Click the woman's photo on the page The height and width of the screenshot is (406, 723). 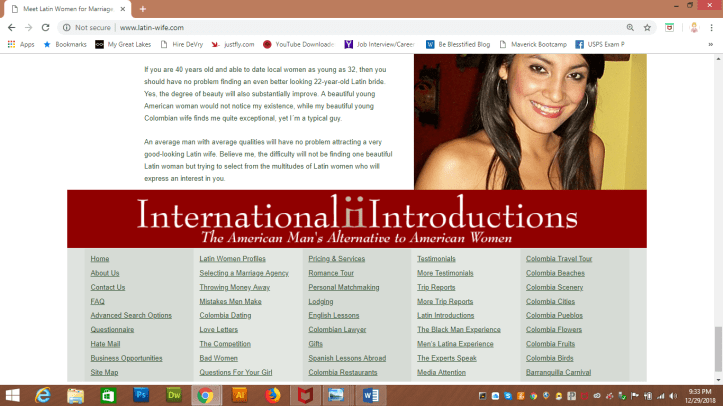(x=530, y=122)
